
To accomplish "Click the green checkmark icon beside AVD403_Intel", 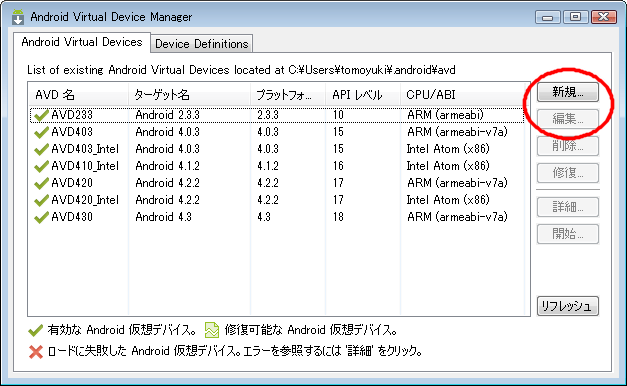I will pyautogui.click(x=41, y=149).
